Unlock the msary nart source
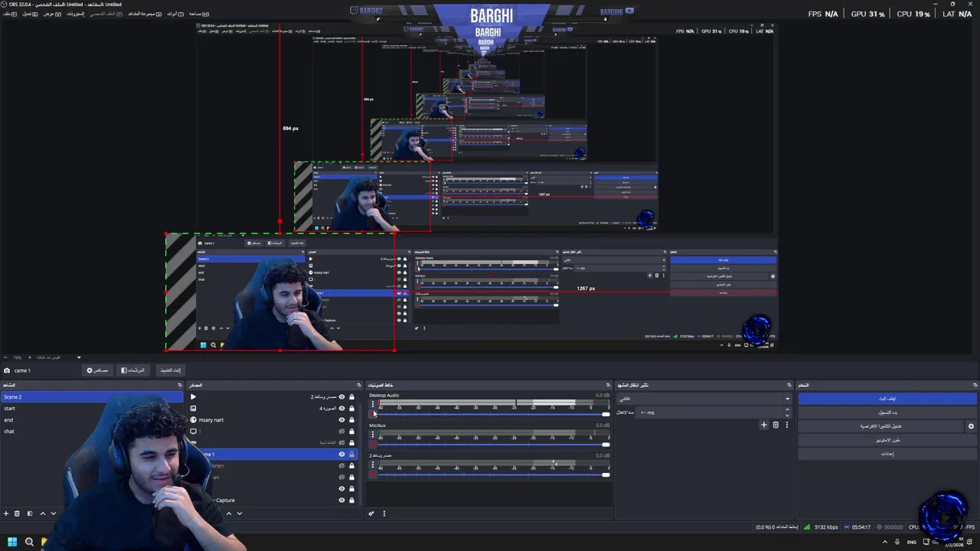 pos(351,419)
